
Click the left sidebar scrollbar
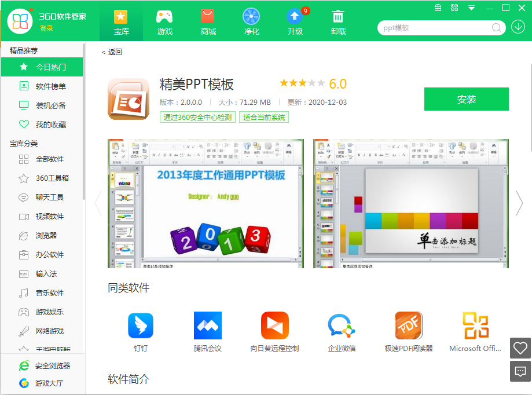click(x=84, y=122)
